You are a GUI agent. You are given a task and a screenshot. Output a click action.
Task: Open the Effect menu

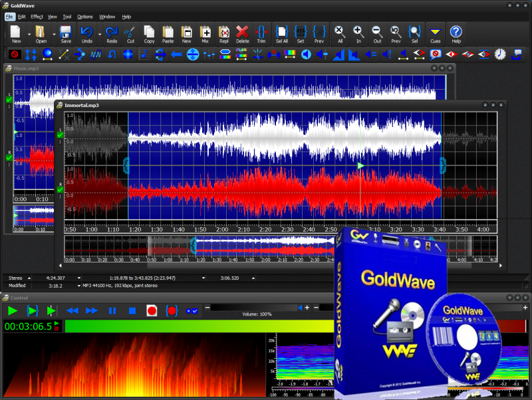click(37, 16)
